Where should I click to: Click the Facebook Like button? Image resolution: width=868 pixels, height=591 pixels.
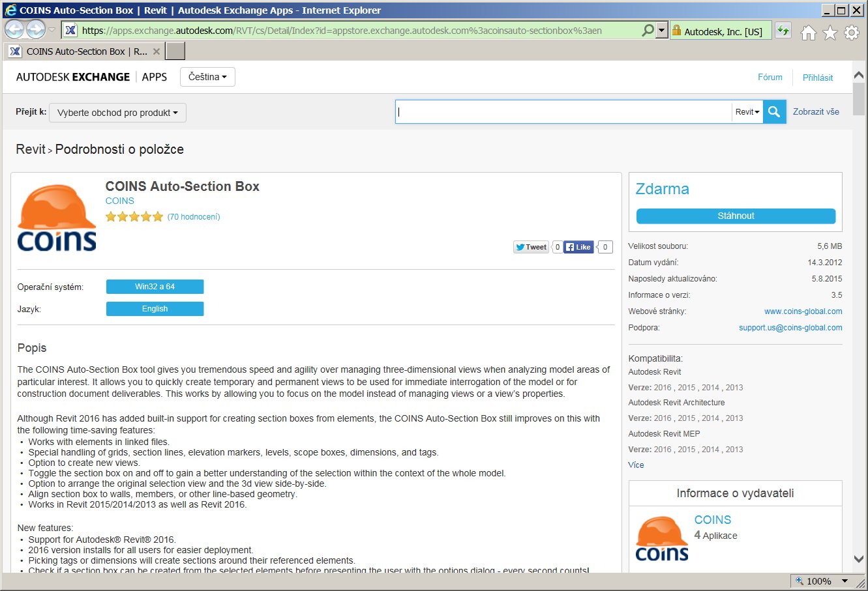coord(578,247)
